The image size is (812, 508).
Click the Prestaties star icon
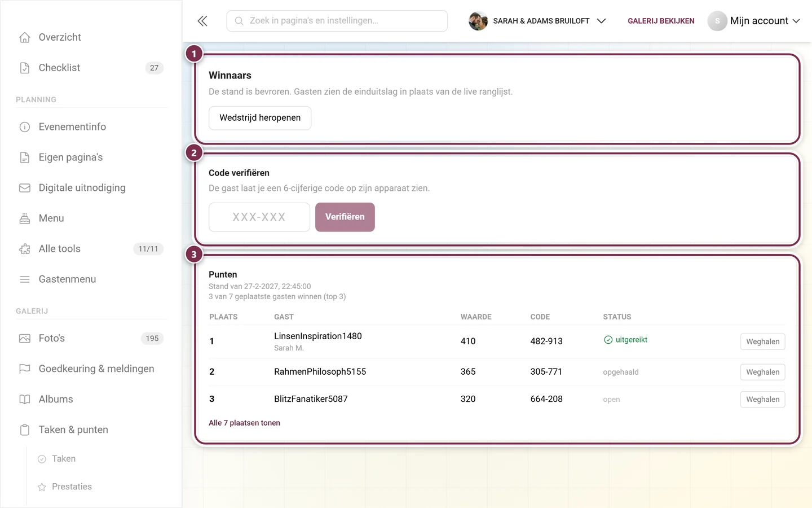tap(42, 487)
